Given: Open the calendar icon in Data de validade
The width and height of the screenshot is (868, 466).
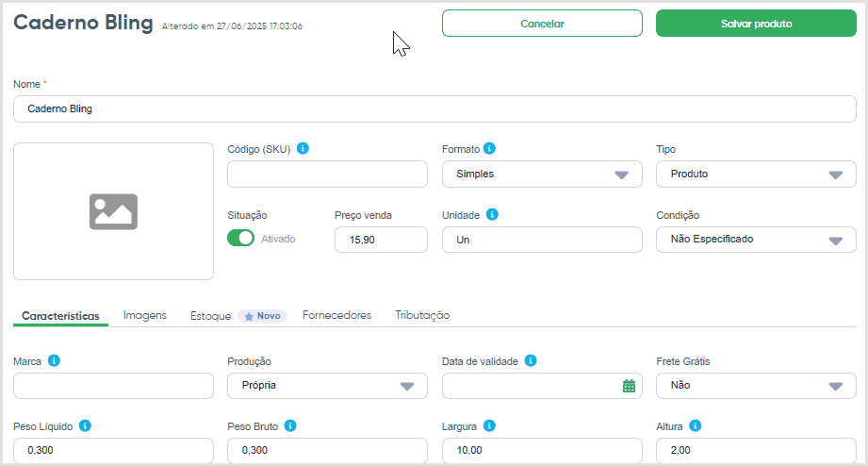Looking at the screenshot, I should pyautogui.click(x=629, y=386).
